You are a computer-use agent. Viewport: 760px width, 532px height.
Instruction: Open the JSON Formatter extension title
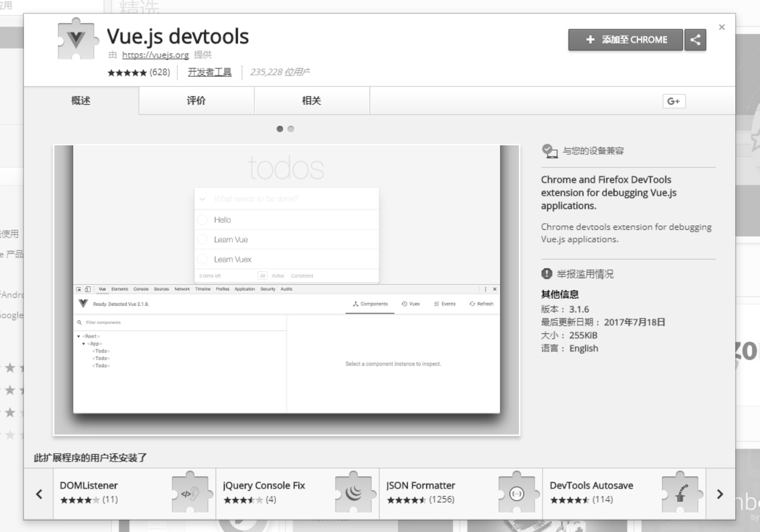tap(421, 485)
